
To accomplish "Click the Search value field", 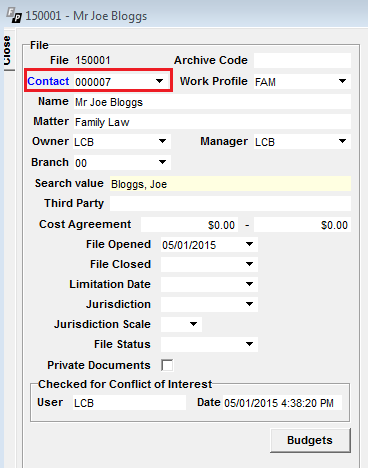I will point(230,184).
